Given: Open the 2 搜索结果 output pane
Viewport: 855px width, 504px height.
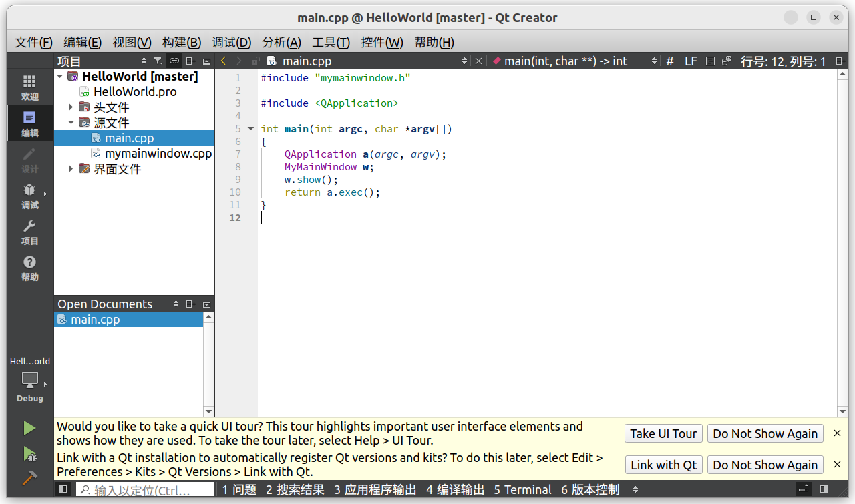Looking at the screenshot, I should click(295, 489).
